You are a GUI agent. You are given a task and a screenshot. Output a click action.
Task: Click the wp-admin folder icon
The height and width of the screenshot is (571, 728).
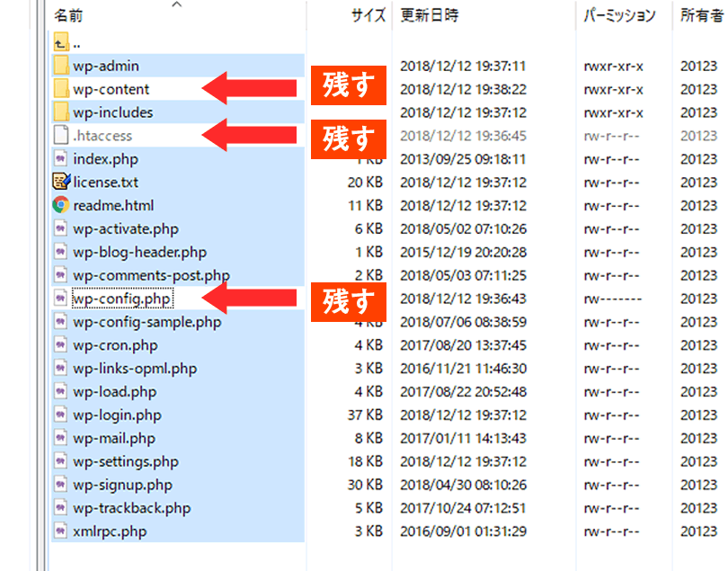[x=61, y=67]
